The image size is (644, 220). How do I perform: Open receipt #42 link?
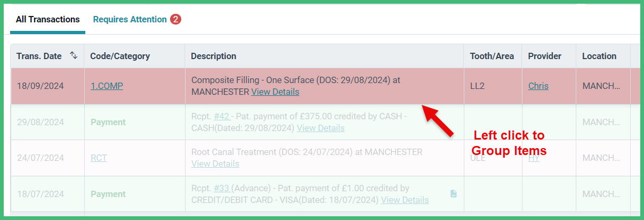tap(222, 116)
